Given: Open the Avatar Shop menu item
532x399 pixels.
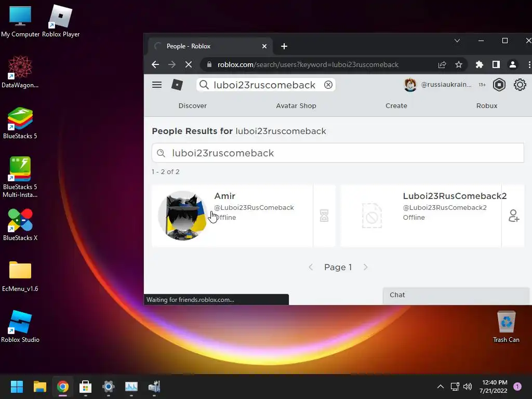Looking at the screenshot, I should (x=296, y=106).
